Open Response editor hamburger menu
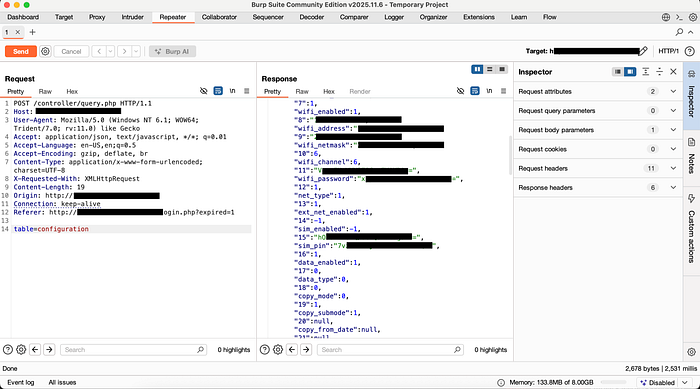Image resolution: width=700 pixels, height=389 pixels. click(x=503, y=91)
